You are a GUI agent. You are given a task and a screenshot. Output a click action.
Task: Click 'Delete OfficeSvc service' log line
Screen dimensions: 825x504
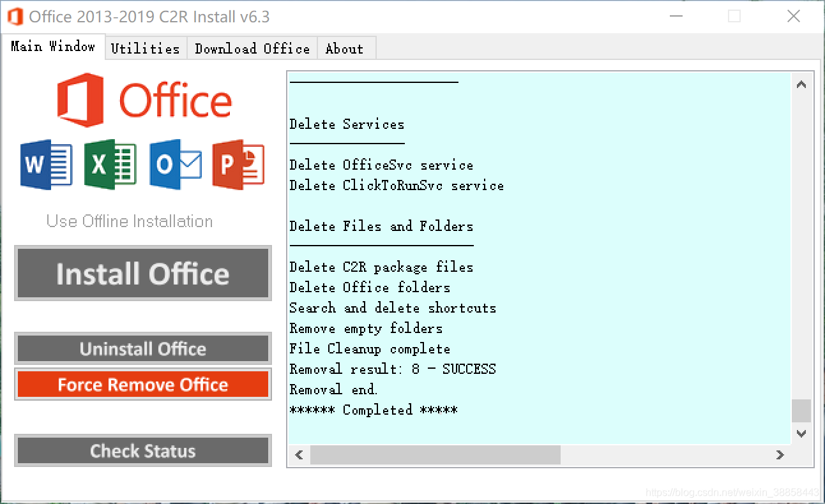pyautogui.click(x=381, y=165)
